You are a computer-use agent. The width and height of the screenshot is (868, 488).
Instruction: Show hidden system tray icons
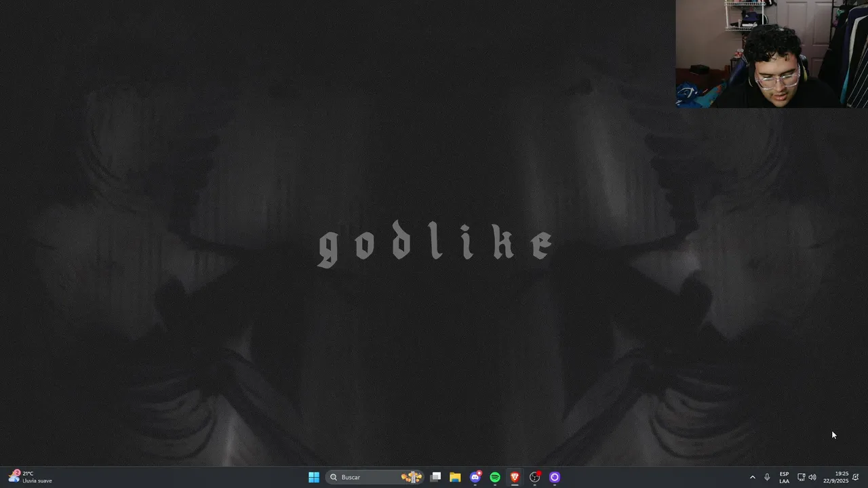pos(752,477)
